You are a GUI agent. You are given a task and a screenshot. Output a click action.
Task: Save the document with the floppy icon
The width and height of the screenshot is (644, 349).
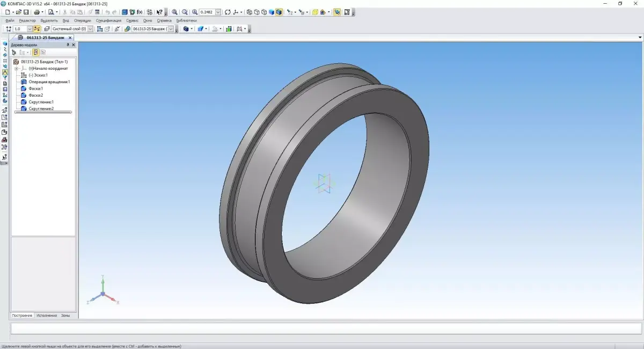tap(26, 12)
